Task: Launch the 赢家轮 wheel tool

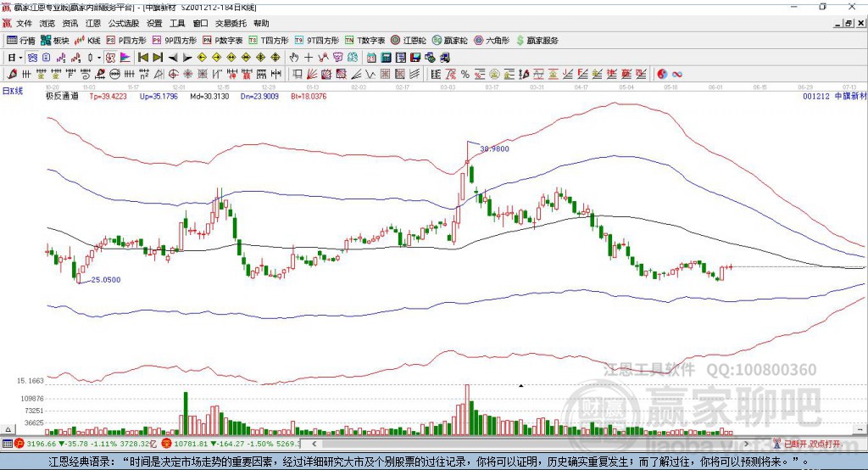Action: (x=449, y=41)
